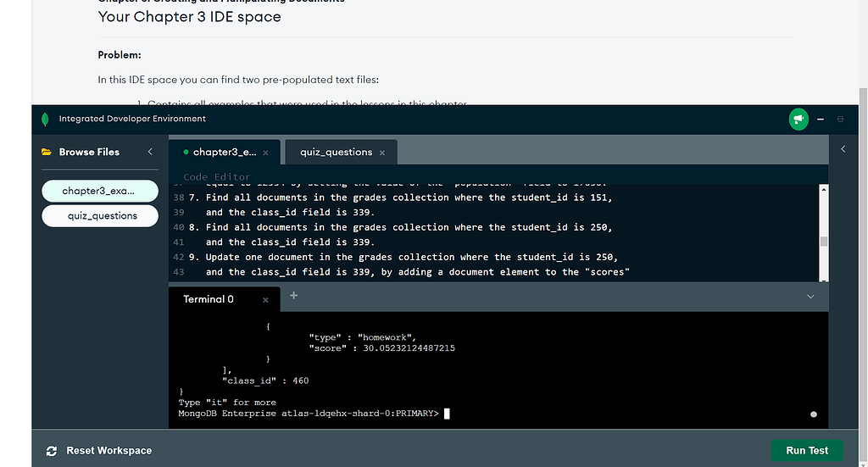
Task: Collapse the terminal panel with chevron
Action: (810, 297)
